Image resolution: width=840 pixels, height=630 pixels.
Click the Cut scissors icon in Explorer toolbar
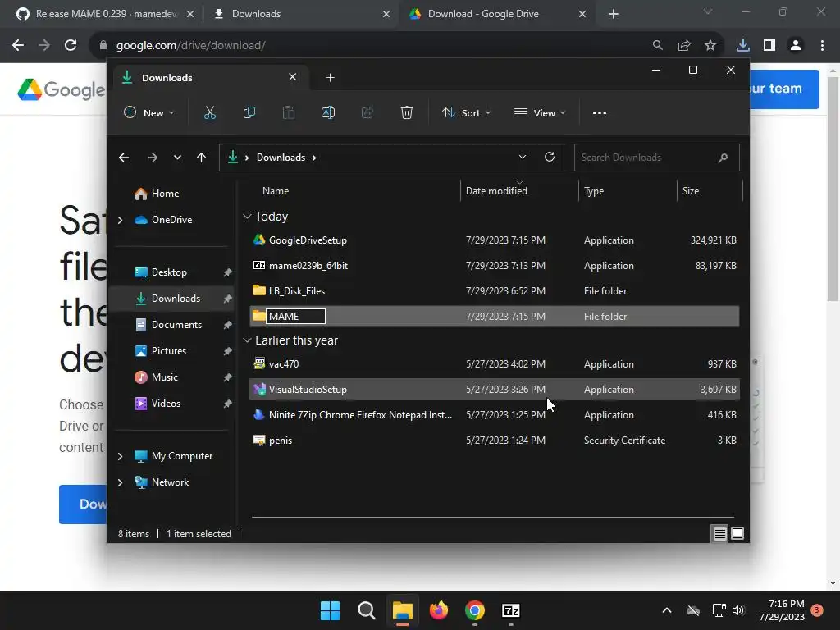click(209, 112)
